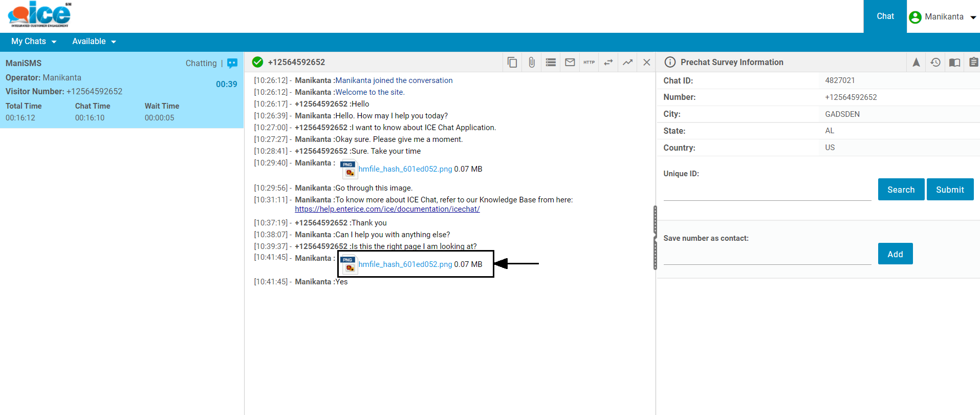
Task: Switch to the Chat tab
Action: click(885, 16)
